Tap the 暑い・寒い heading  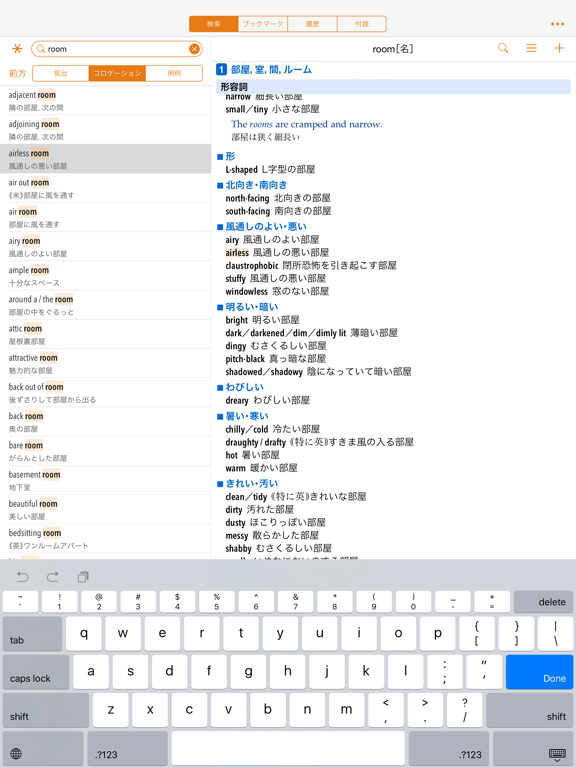pyautogui.click(x=247, y=416)
